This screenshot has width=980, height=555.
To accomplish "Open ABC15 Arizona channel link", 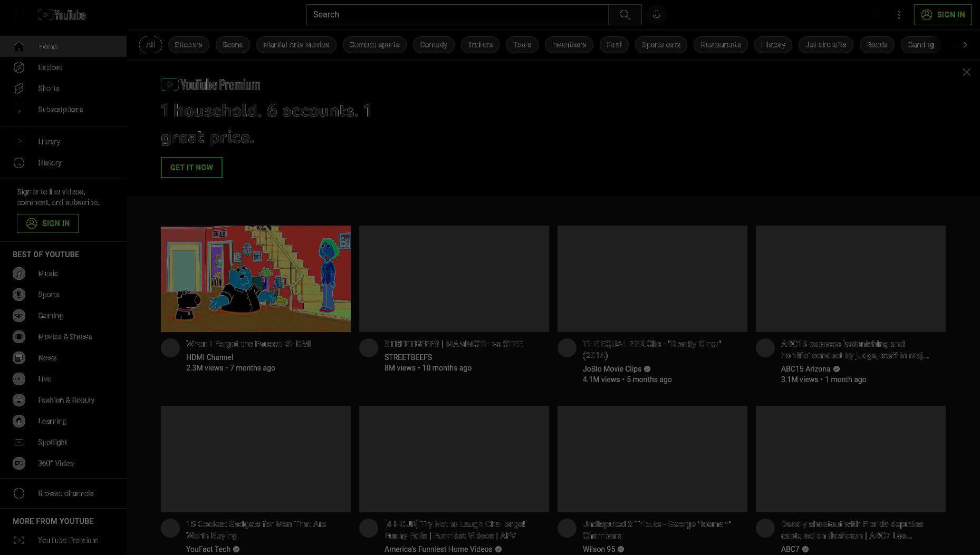I will (805, 369).
